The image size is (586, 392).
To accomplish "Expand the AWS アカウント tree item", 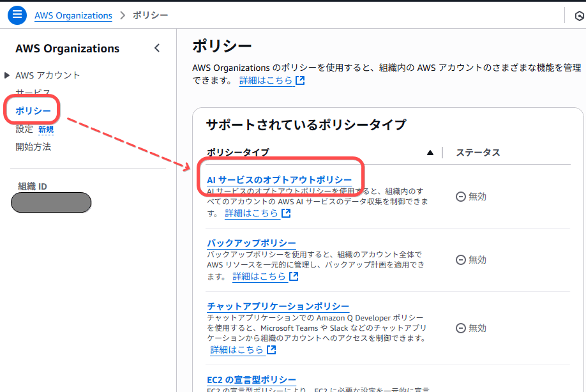I will (x=7, y=75).
